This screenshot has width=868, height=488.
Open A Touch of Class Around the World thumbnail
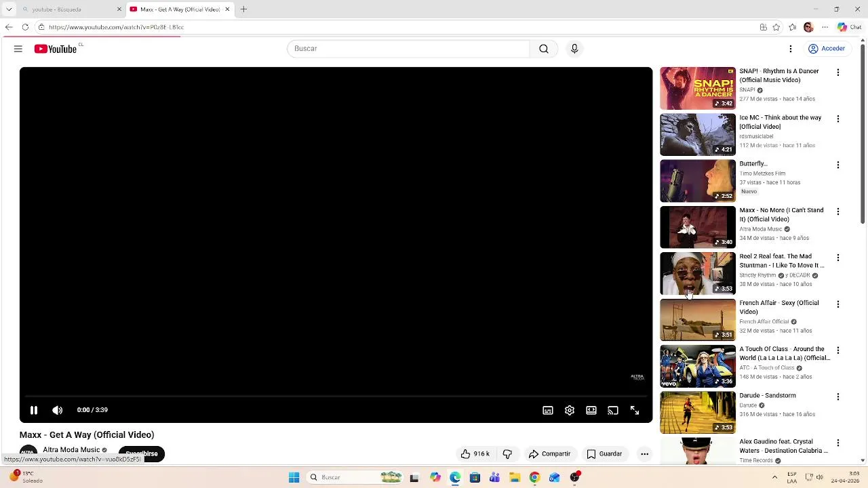pyautogui.click(x=698, y=367)
